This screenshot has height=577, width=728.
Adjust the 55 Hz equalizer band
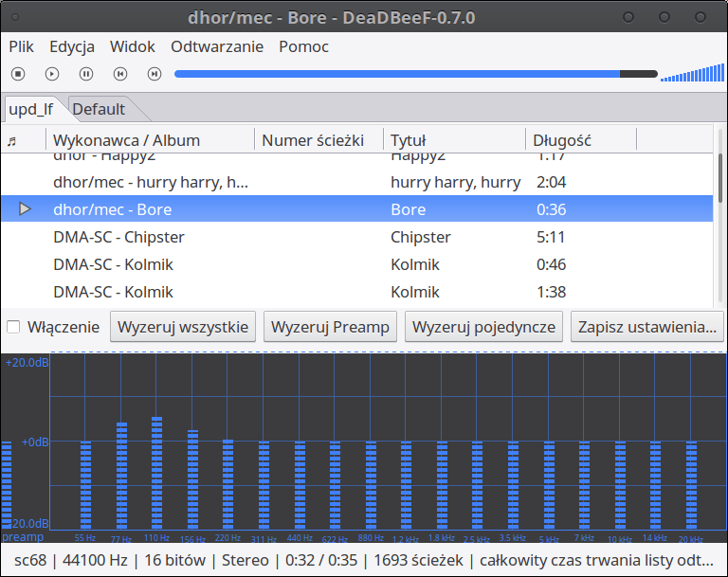pyautogui.click(x=85, y=485)
